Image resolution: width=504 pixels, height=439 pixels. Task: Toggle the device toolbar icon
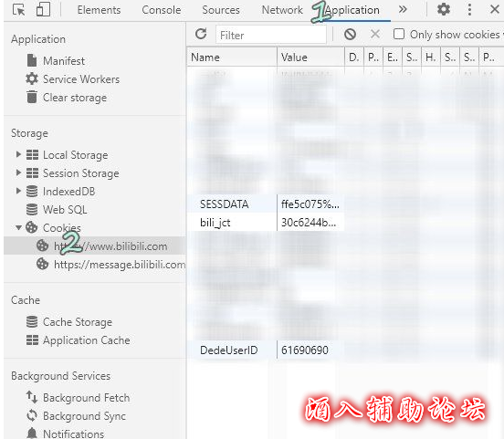point(44,9)
